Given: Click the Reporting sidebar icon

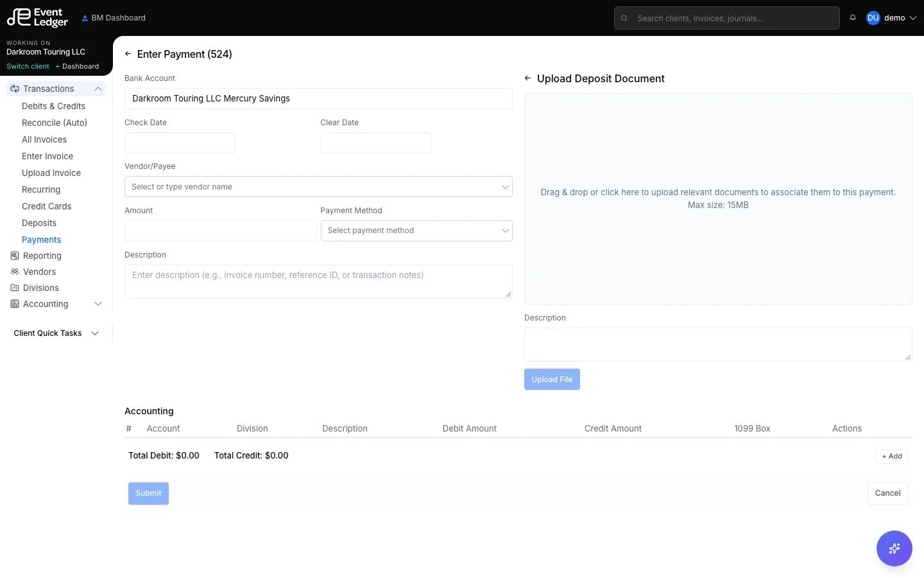Looking at the screenshot, I should tap(15, 256).
